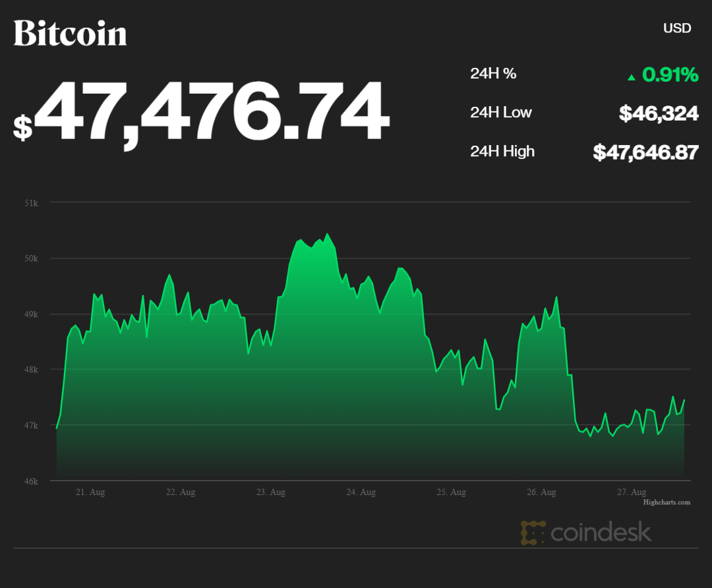The height and width of the screenshot is (588, 712).
Task: Click the CoinDesk logo icon
Action: pyautogui.click(x=533, y=533)
